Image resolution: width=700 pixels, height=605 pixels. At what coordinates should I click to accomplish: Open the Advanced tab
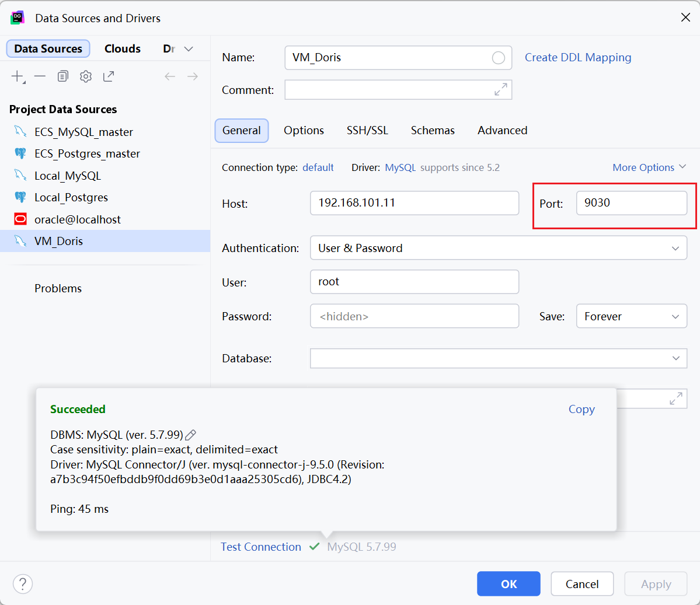(502, 130)
